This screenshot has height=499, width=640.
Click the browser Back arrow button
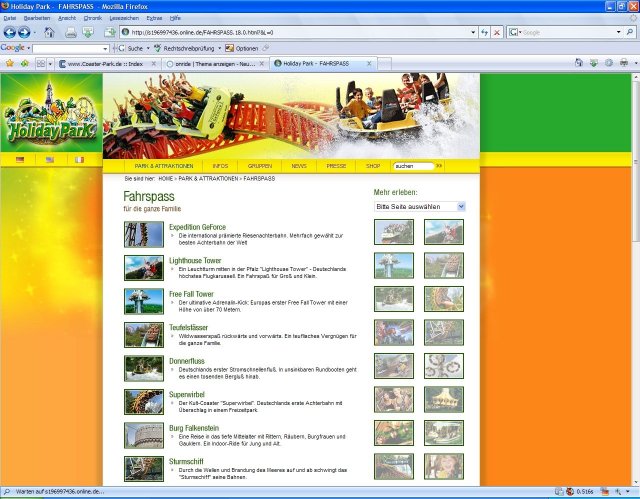pos(10,32)
